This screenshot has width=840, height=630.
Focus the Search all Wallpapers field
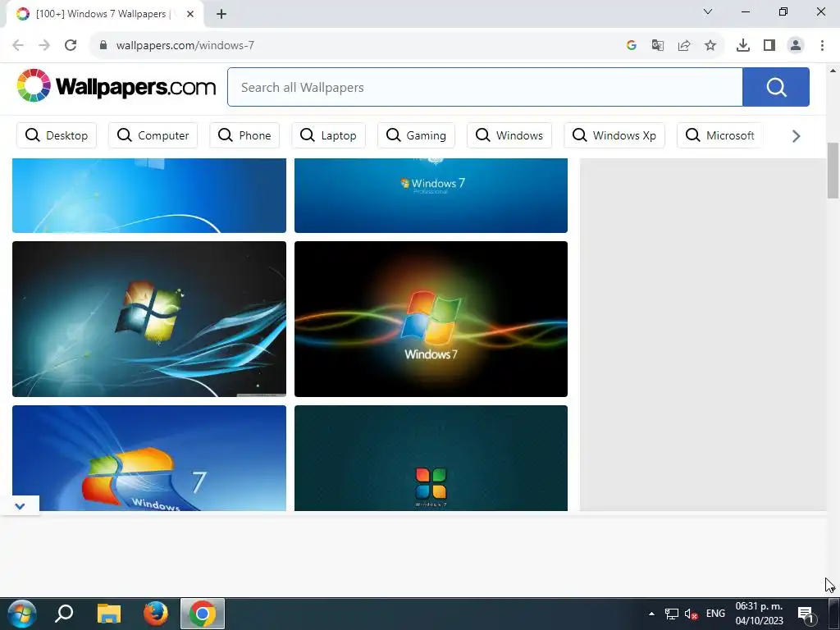485,87
